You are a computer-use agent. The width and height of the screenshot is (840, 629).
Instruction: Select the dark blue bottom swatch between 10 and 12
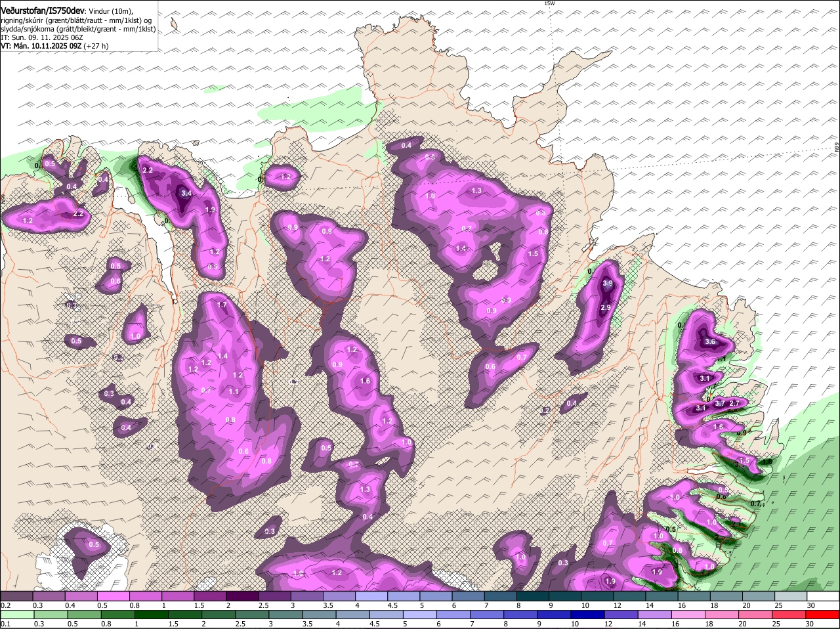click(589, 615)
